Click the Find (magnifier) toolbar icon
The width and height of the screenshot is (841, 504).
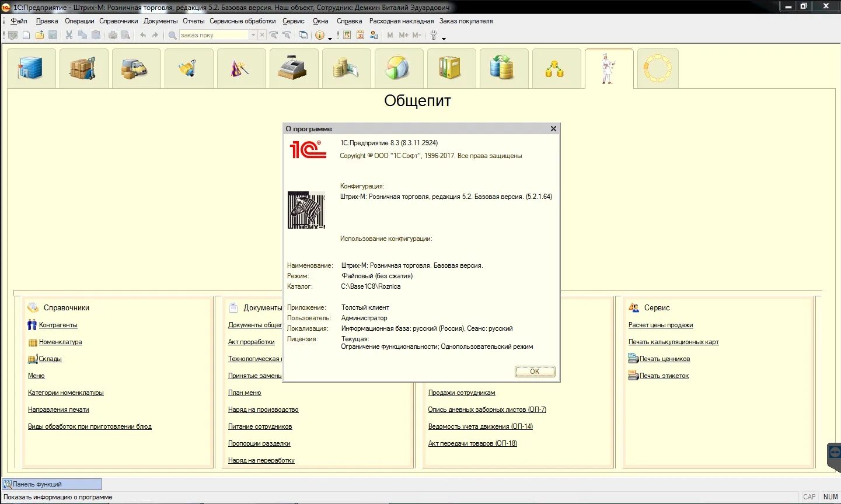click(x=172, y=35)
